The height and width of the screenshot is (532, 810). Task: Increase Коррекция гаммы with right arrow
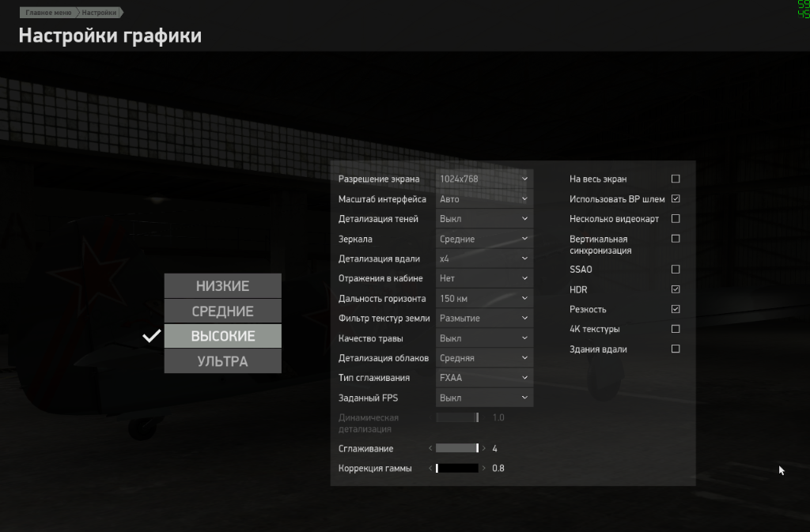tap(483, 469)
